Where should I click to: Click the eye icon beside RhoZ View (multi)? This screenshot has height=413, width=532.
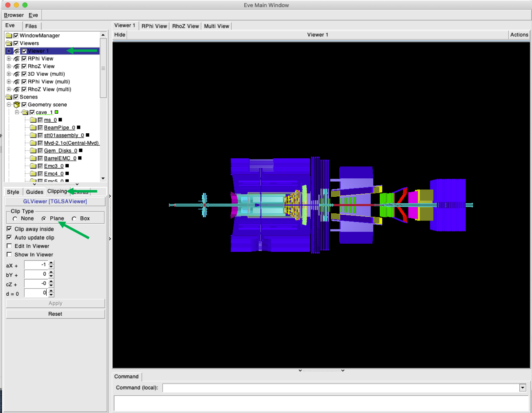[x=16, y=90]
